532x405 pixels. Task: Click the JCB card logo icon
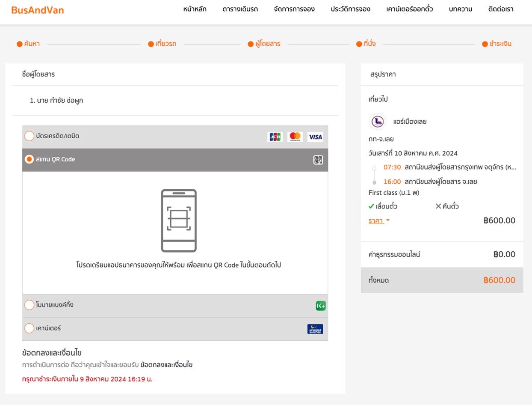275,137
